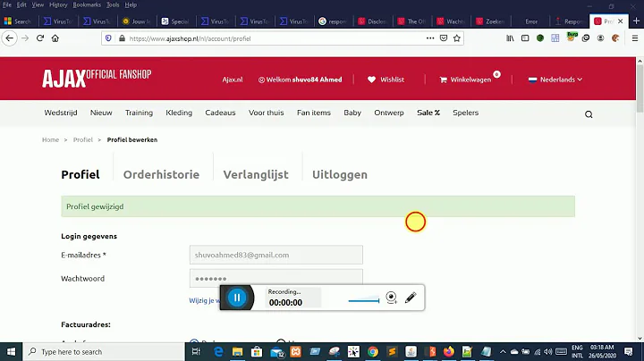The width and height of the screenshot is (644, 361).
Task: Open a new browser tab with plus
Action: click(x=636, y=21)
